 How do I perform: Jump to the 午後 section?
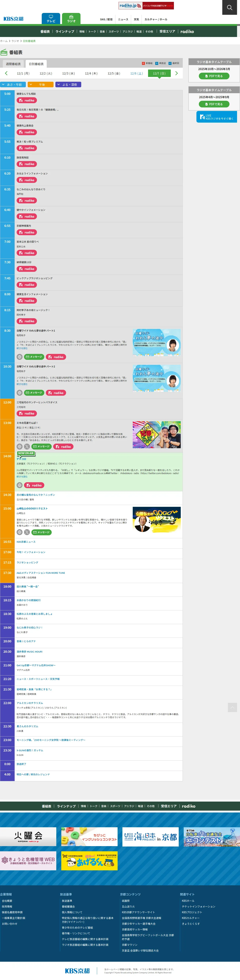pyautogui.click(x=41, y=85)
